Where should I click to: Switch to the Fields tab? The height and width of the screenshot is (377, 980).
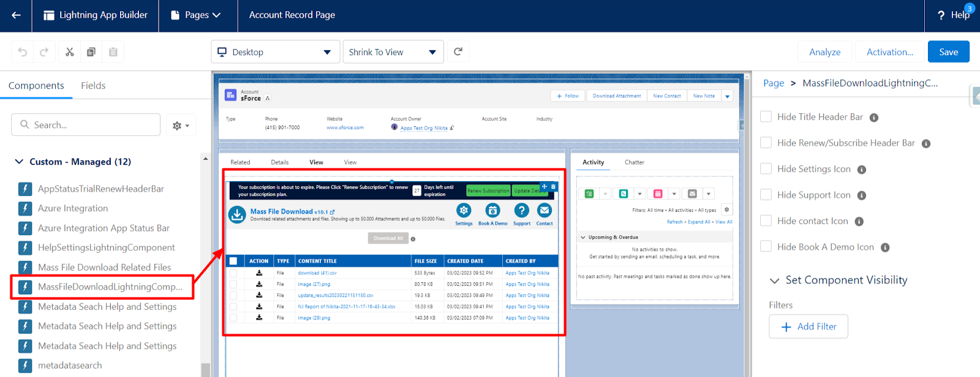(x=93, y=86)
